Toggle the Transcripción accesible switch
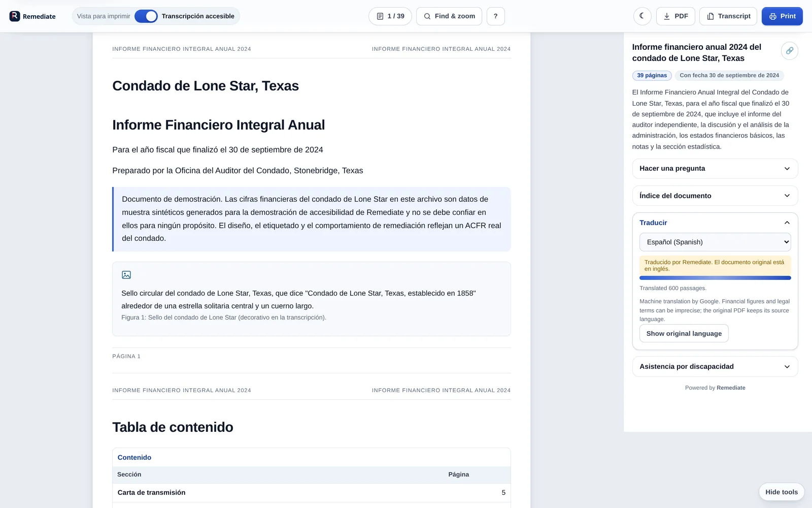Image resolution: width=812 pixels, height=508 pixels. (146, 16)
